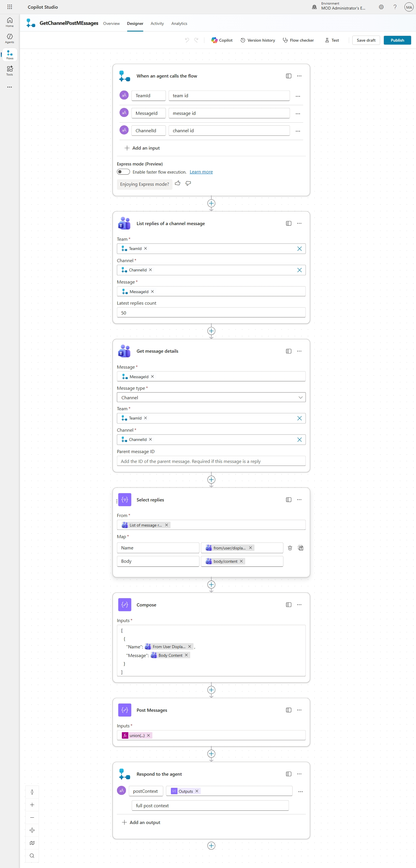The image size is (416, 868).
Task: Open options menu for TeamId input row
Action: click(298, 96)
